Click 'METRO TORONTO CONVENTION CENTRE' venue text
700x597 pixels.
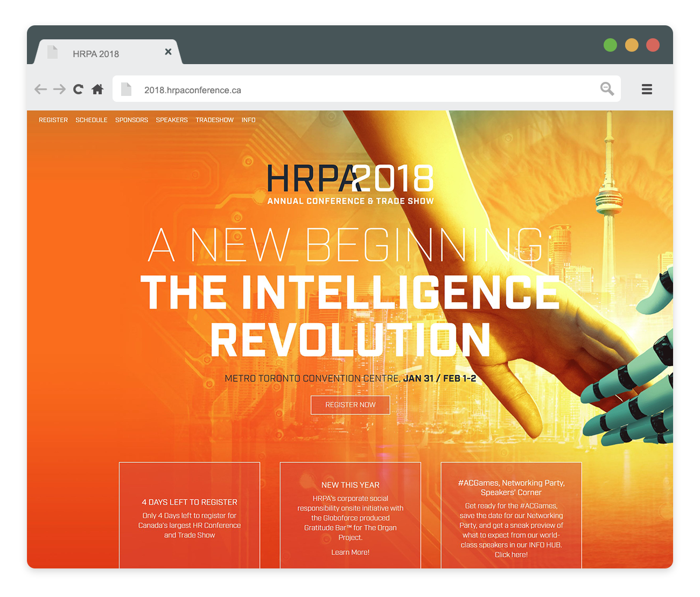[312, 378]
